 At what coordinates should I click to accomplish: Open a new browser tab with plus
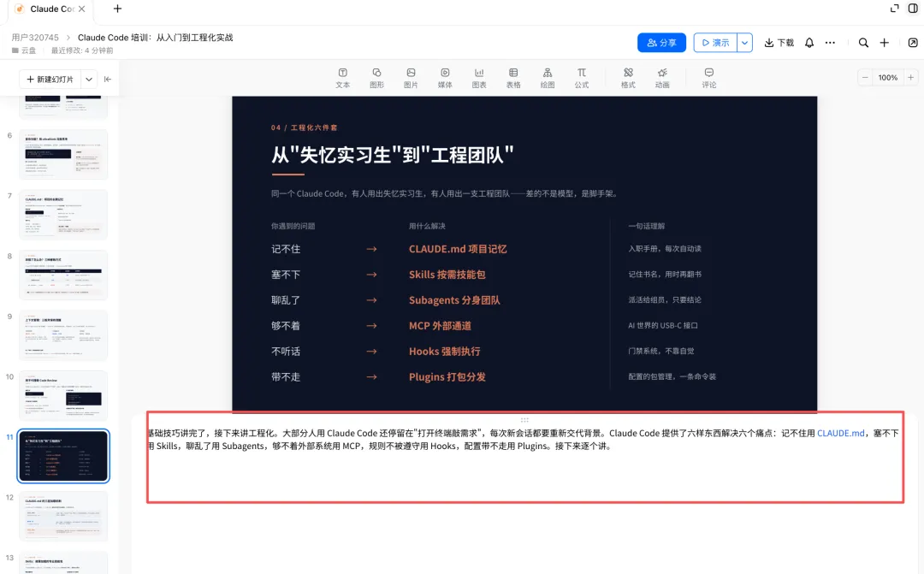pos(117,9)
